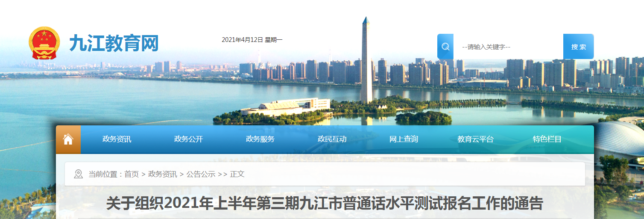Select the 网上查询 navigation item
Image resolution: width=644 pixels, height=219 pixels.
pos(404,139)
